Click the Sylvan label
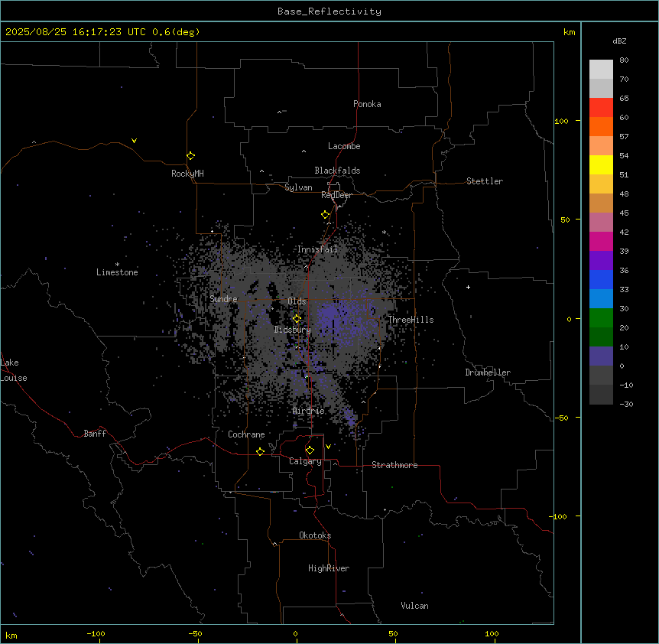 point(298,187)
